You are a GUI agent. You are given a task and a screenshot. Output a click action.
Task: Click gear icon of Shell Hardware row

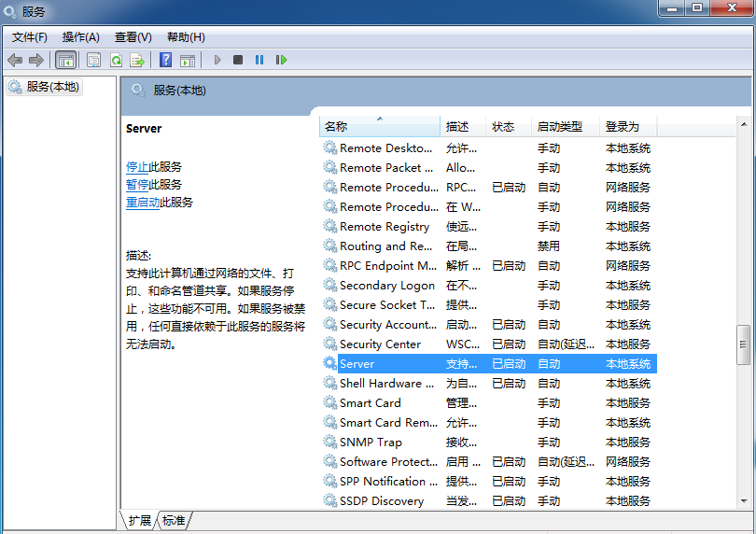(x=330, y=383)
